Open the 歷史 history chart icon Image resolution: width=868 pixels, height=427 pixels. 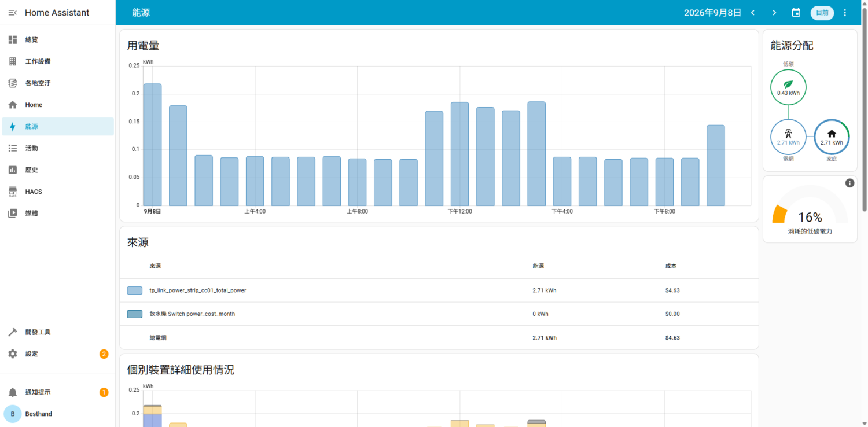(x=13, y=170)
